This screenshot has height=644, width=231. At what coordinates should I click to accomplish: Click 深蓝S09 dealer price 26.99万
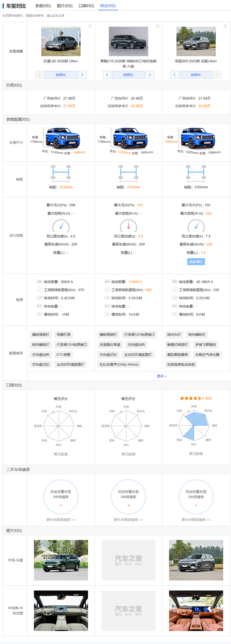coord(204,106)
